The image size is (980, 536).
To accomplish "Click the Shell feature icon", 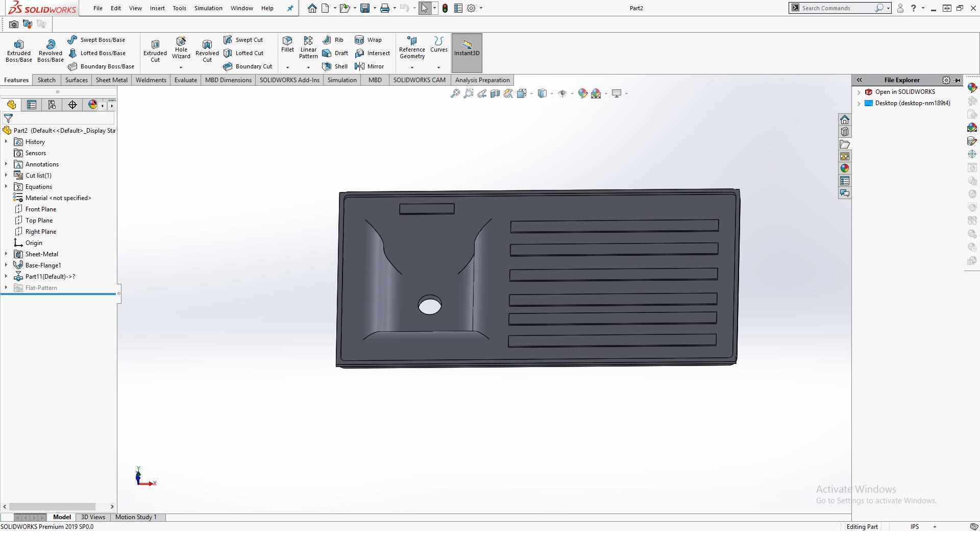I will point(335,66).
